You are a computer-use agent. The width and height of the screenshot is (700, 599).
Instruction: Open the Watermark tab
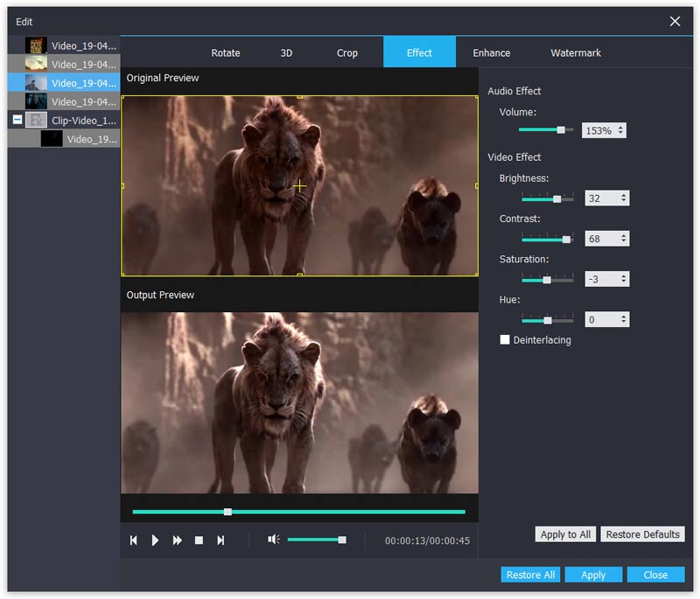click(x=575, y=52)
